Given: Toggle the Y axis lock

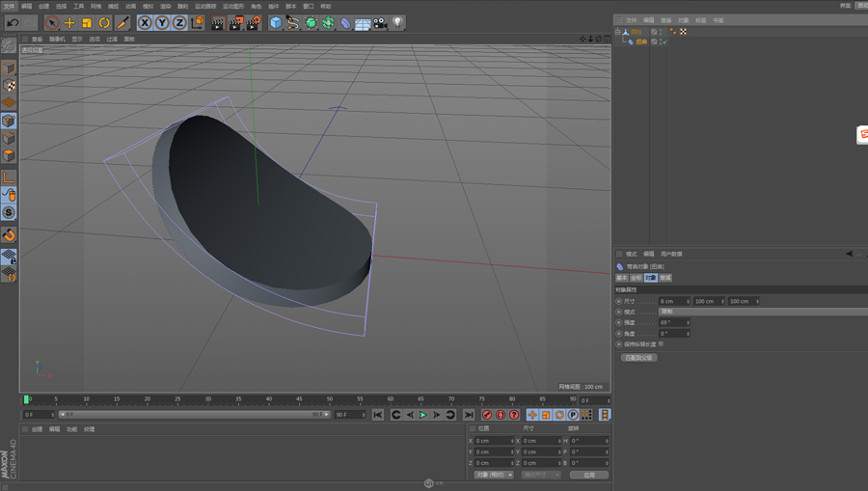Looking at the screenshot, I should tap(162, 23).
